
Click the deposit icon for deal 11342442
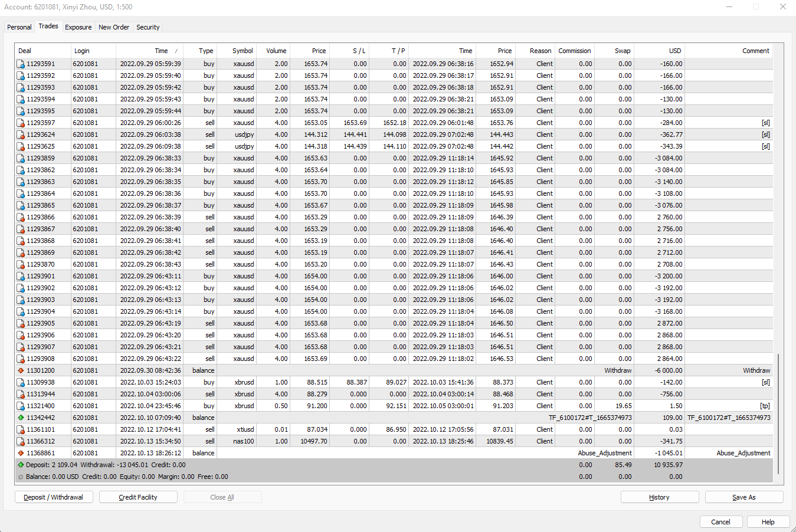[x=21, y=418]
